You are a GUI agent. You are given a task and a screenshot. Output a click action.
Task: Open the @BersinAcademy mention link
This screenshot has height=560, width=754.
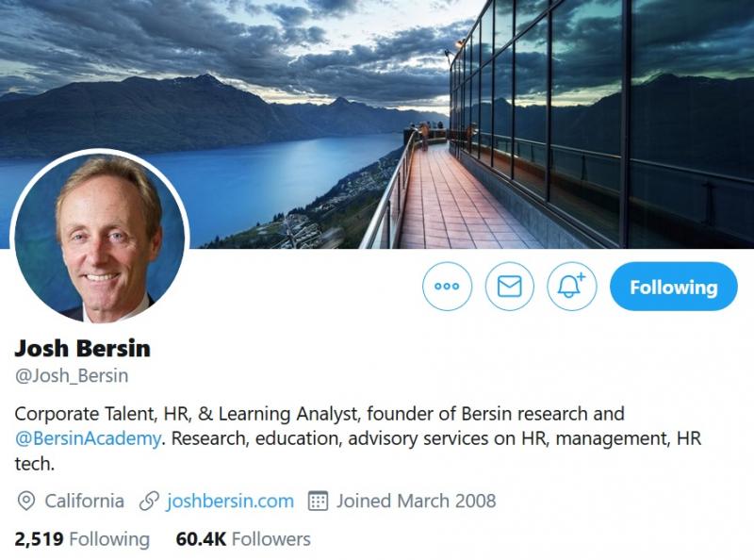88,438
